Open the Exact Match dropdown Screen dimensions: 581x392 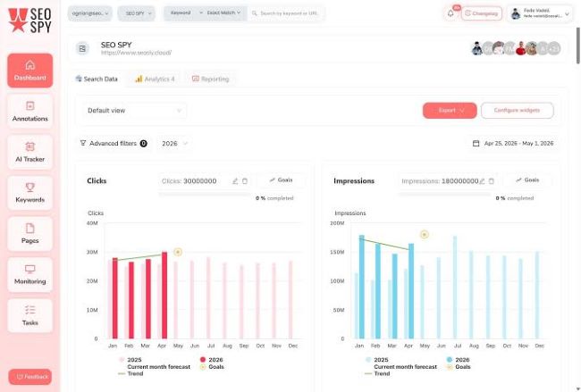[224, 13]
